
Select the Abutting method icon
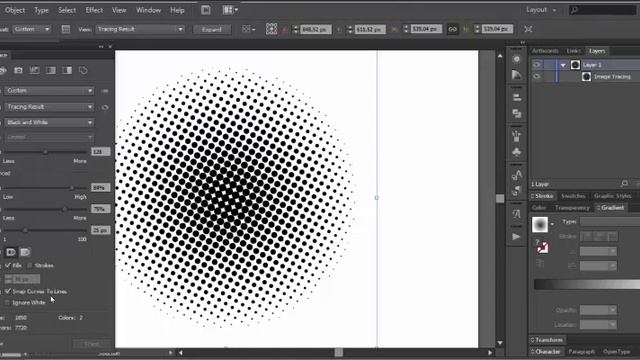coord(11,252)
